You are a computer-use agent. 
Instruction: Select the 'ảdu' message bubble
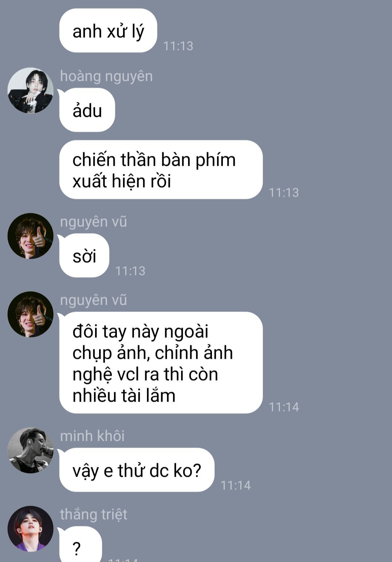coord(87,110)
